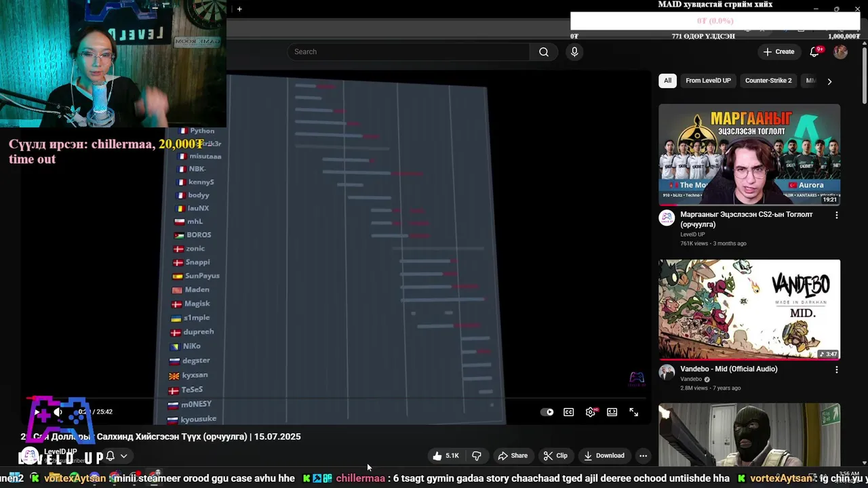Share the video
The image size is (868, 488).
pyautogui.click(x=513, y=455)
